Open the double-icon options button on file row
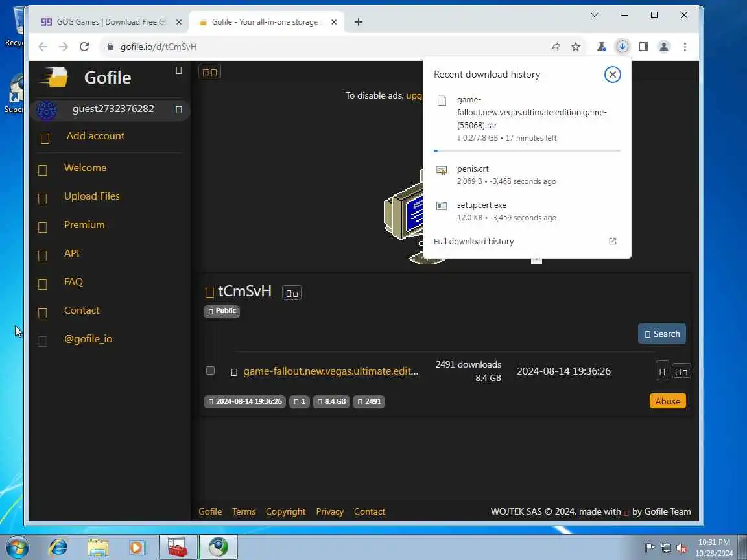 point(682,371)
